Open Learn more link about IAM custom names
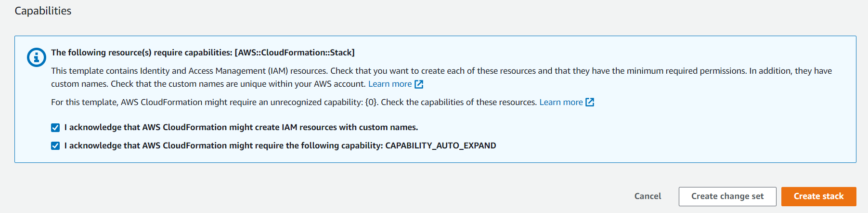The height and width of the screenshot is (213, 868). [389, 84]
